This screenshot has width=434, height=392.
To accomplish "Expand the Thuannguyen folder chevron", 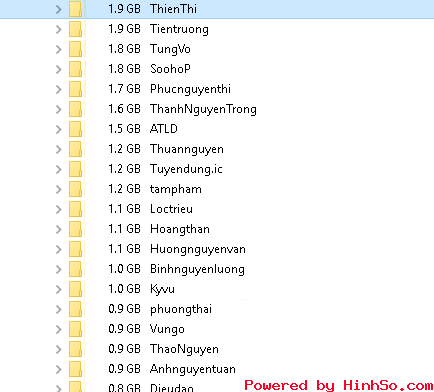I will pos(59,149).
